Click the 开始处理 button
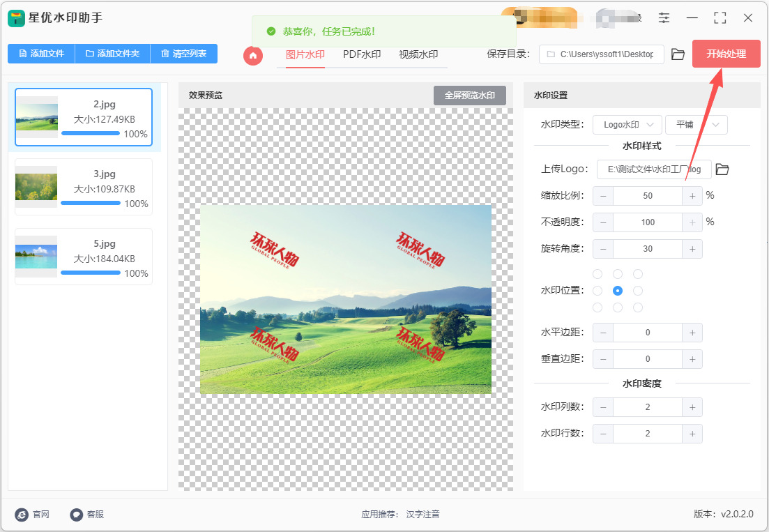 tap(726, 54)
